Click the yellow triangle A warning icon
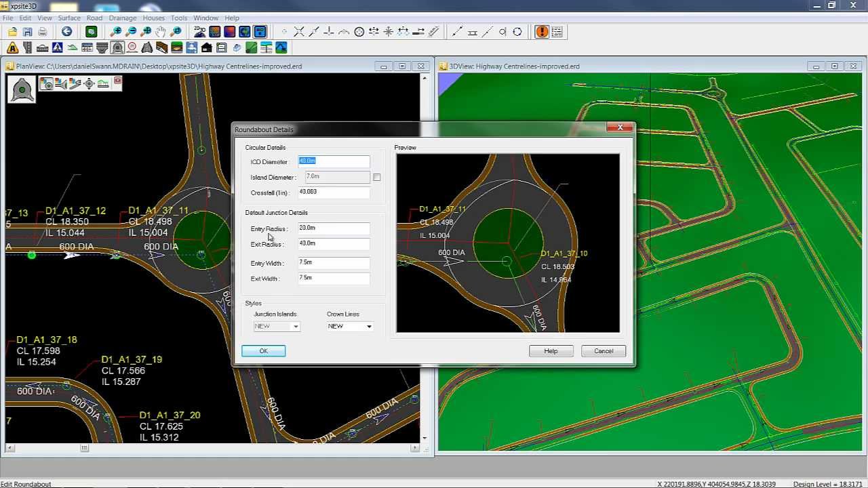The image size is (868, 488). (12, 47)
